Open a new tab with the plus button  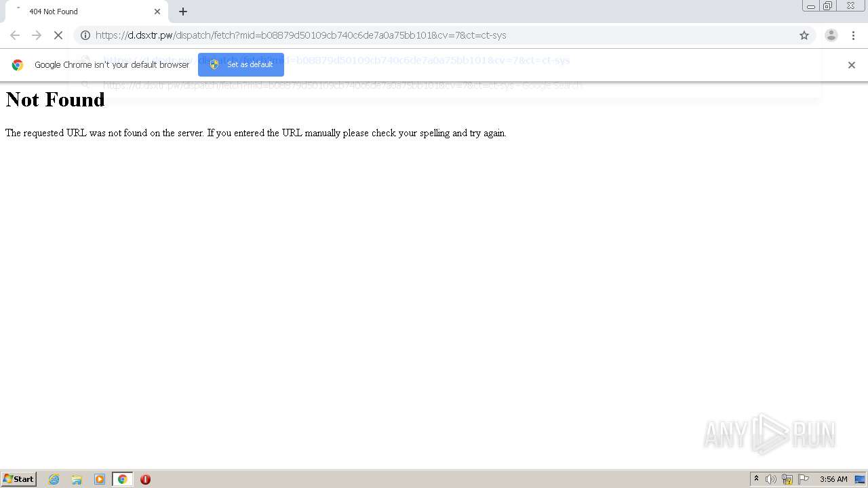183,12
